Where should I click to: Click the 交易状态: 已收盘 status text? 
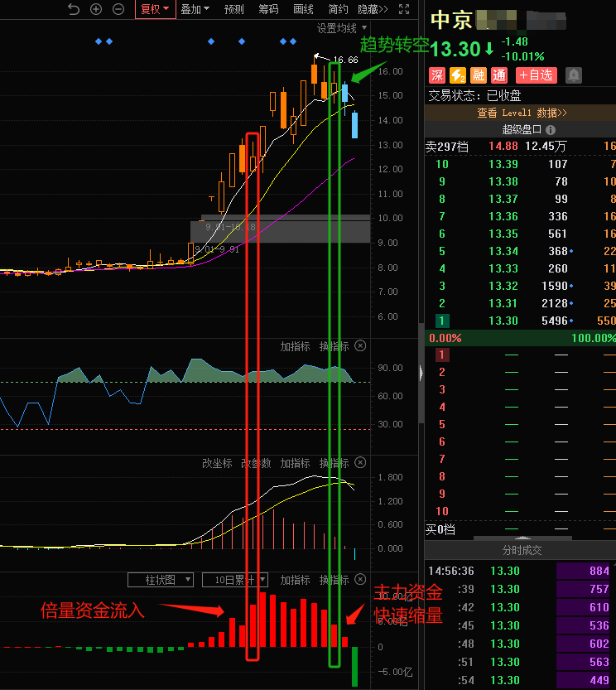pos(474,95)
